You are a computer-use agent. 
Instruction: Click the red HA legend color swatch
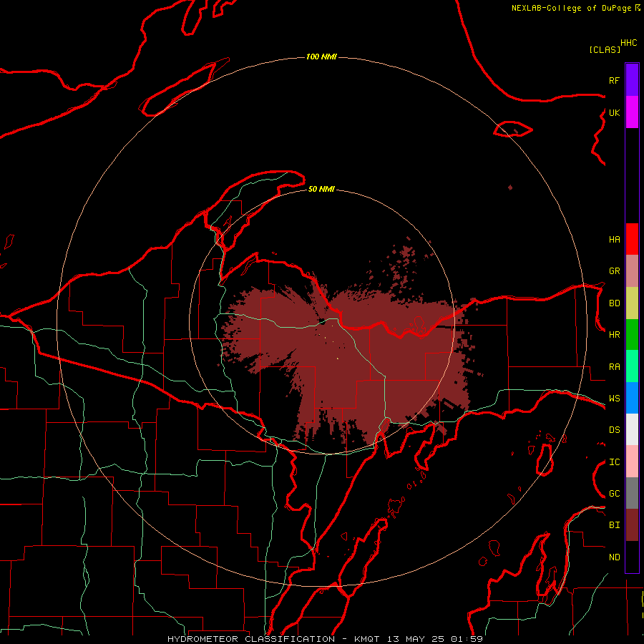click(x=632, y=239)
